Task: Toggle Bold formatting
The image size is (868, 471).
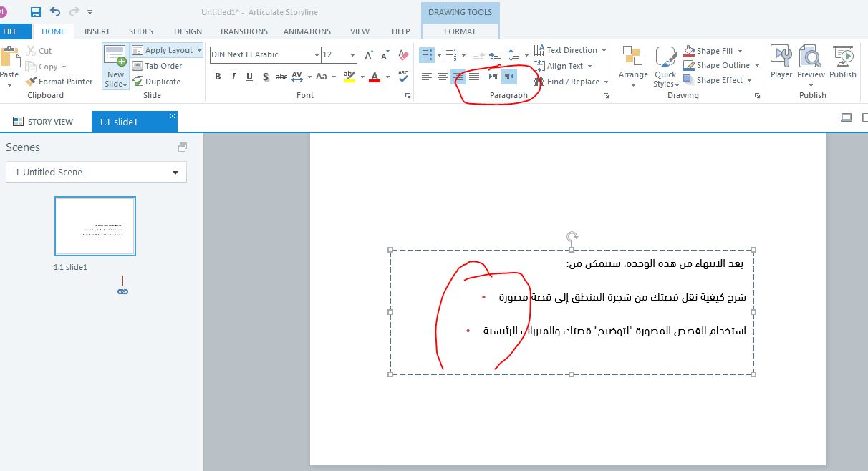Action: click(218, 77)
